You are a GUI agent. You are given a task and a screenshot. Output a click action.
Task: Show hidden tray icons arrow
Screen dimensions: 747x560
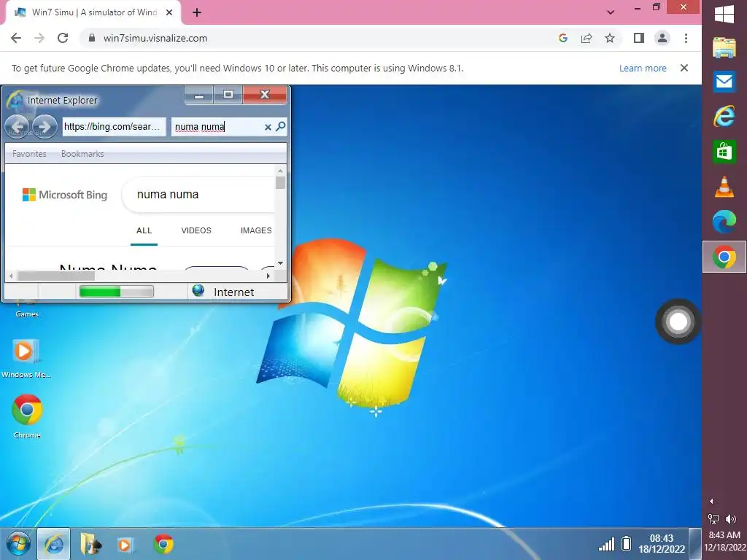pyautogui.click(x=712, y=501)
